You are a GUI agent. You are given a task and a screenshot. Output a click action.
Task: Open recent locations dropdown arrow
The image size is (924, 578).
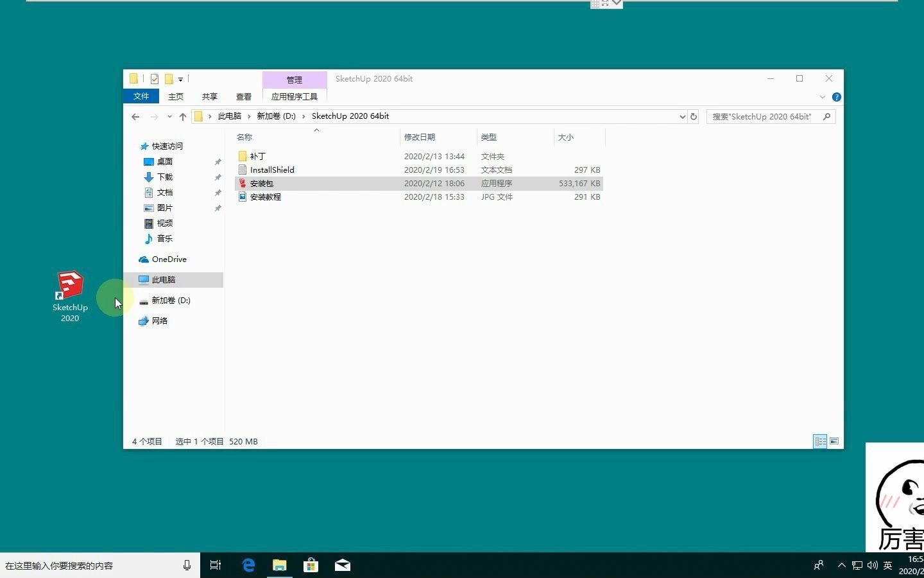pos(169,116)
